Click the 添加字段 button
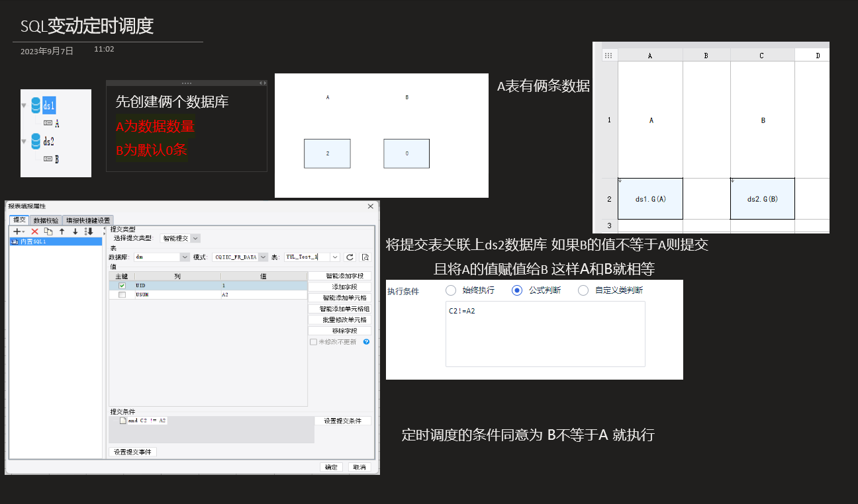 point(340,287)
